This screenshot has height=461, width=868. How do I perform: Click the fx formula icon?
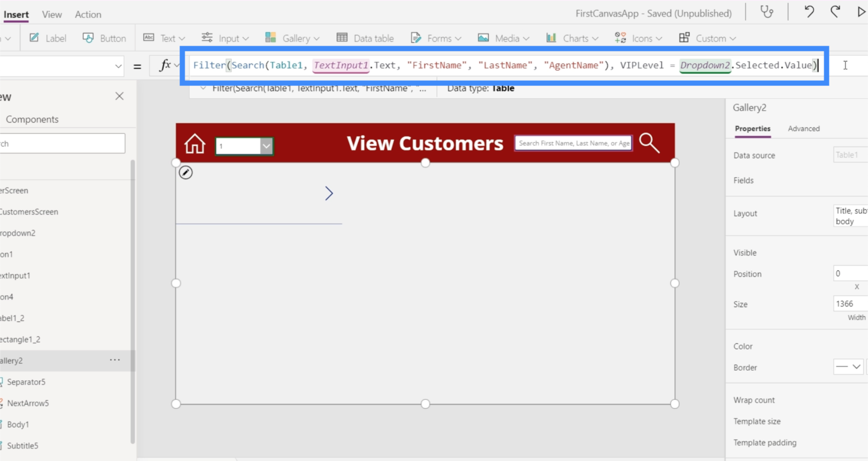(165, 66)
